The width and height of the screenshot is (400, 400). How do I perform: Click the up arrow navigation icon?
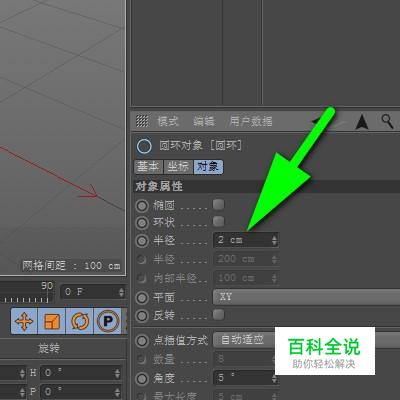(x=362, y=121)
